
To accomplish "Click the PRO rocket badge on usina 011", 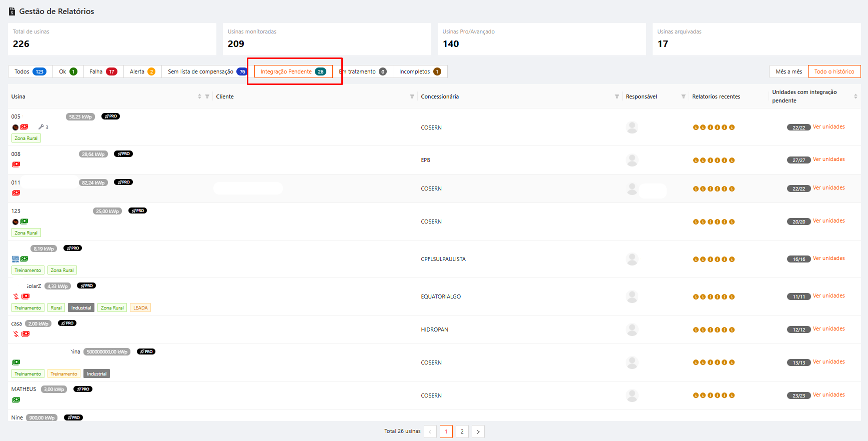I will coord(123,182).
